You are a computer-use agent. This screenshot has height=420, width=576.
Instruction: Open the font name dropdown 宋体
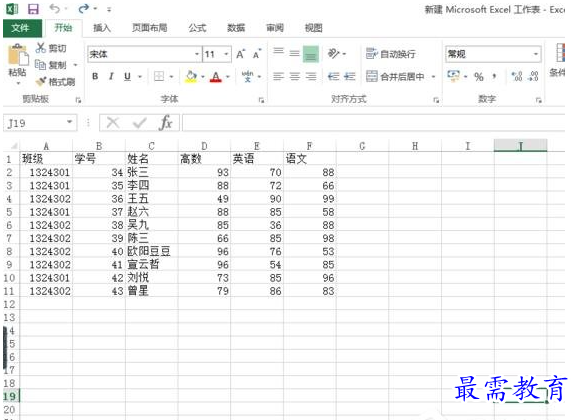click(x=197, y=54)
